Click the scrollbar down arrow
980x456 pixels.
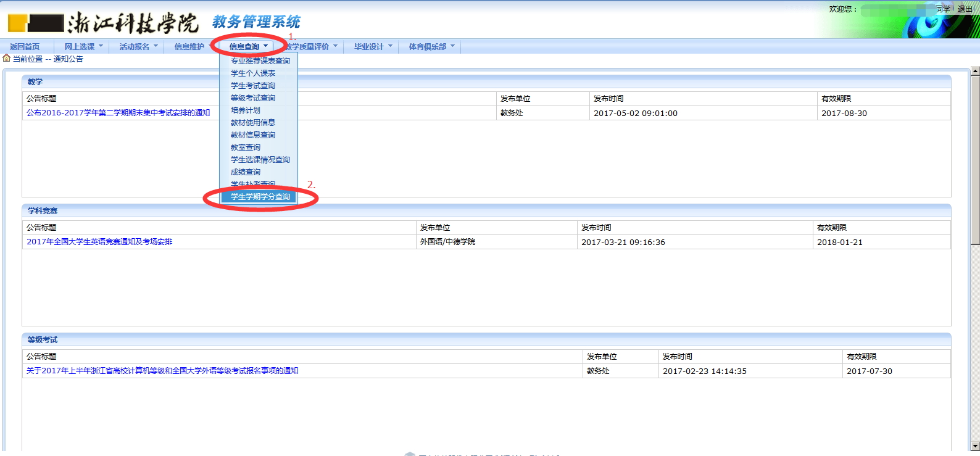(975, 446)
